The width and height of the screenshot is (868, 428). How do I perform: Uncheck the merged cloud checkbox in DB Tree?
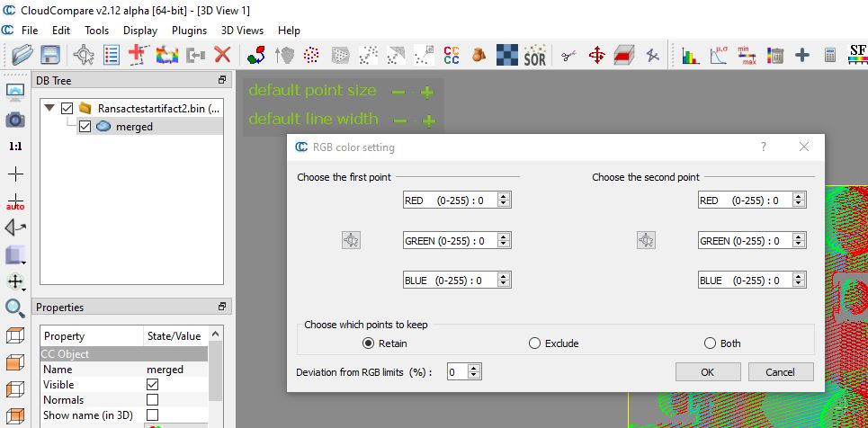point(85,127)
